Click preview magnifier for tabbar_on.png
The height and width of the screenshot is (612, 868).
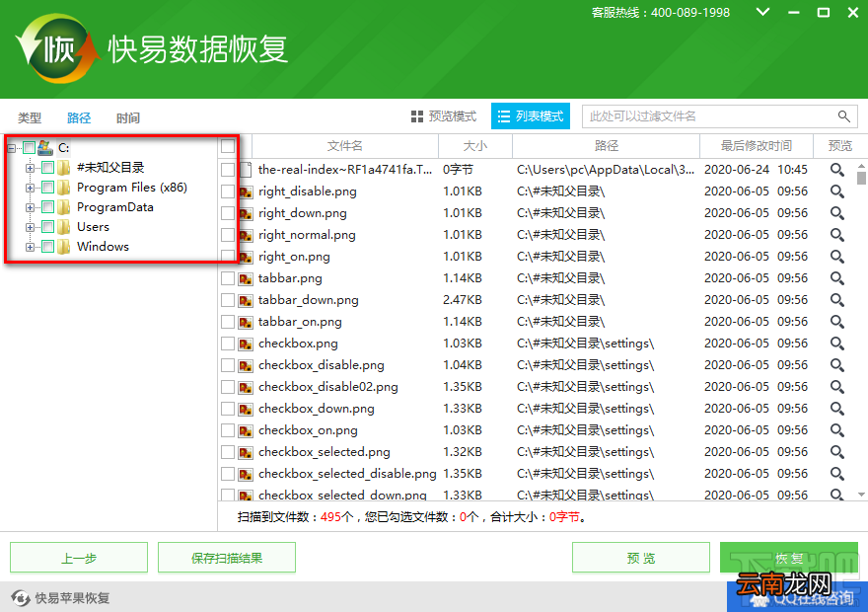837,322
